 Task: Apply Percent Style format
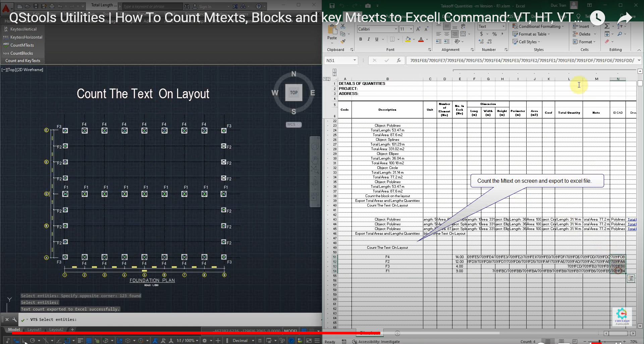(494, 34)
